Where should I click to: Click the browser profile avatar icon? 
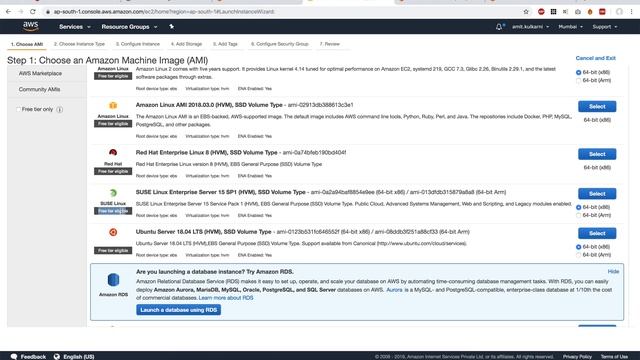[x=619, y=11]
